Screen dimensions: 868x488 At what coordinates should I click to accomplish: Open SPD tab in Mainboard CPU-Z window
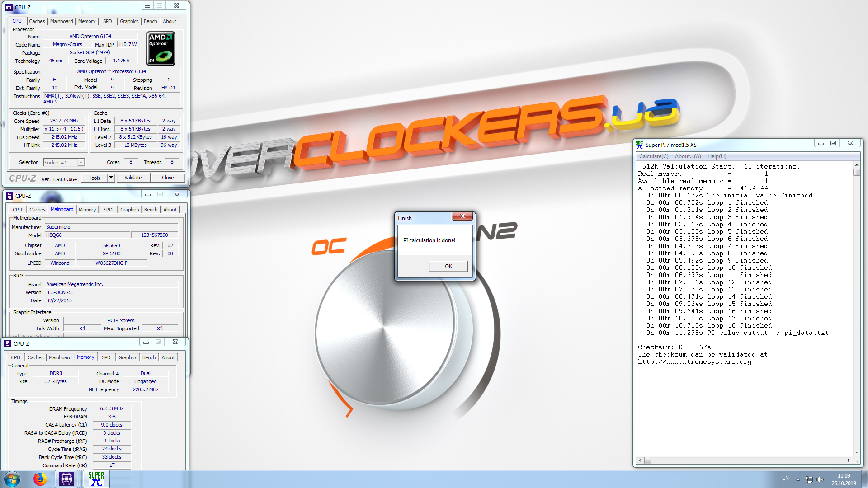108,210
